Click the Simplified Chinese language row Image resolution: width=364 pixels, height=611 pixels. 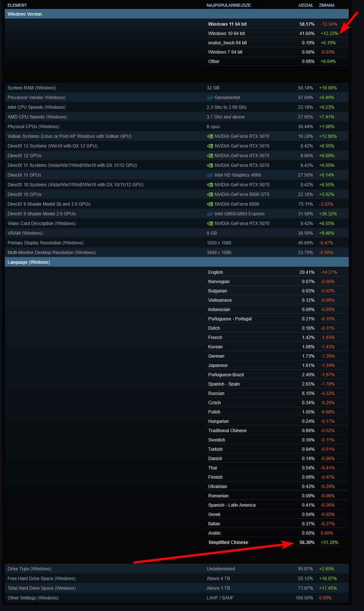(x=277, y=542)
